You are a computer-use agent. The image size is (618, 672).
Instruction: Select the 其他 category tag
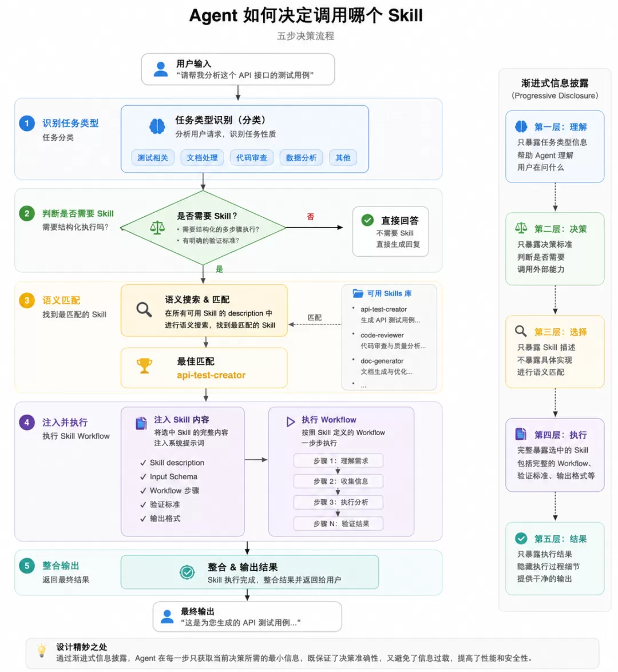pos(343,158)
